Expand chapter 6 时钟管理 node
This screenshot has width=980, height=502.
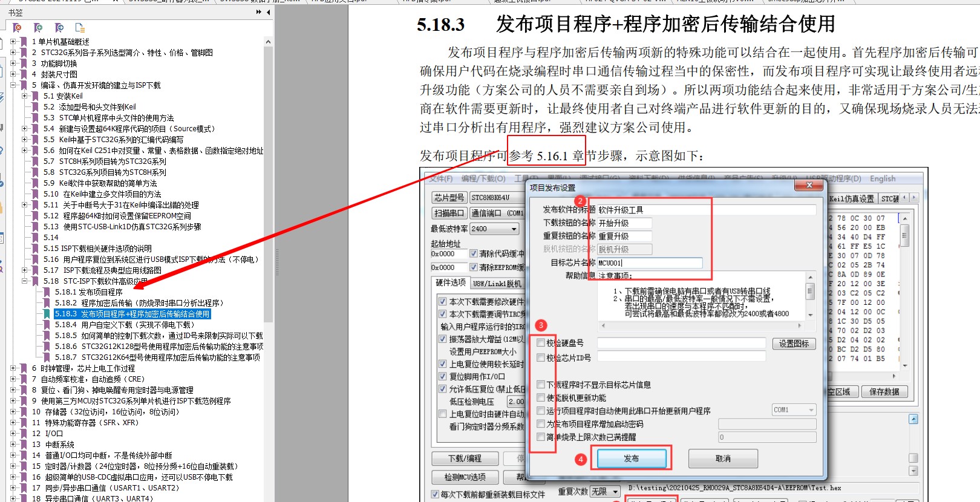tap(13, 368)
